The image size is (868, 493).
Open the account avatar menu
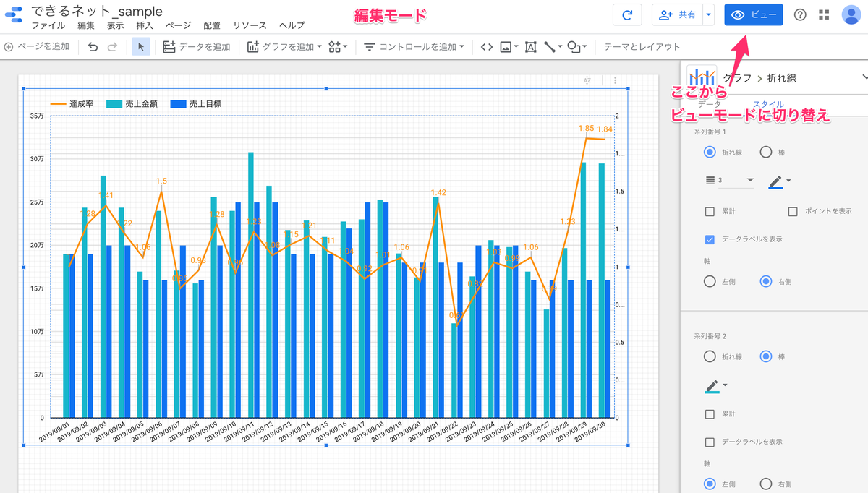(851, 14)
